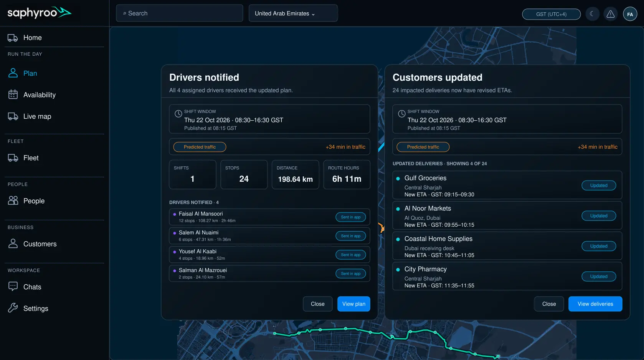This screenshot has height=360, width=644.
Task: Close the Drivers notified dialog
Action: pyautogui.click(x=317, y=304)
